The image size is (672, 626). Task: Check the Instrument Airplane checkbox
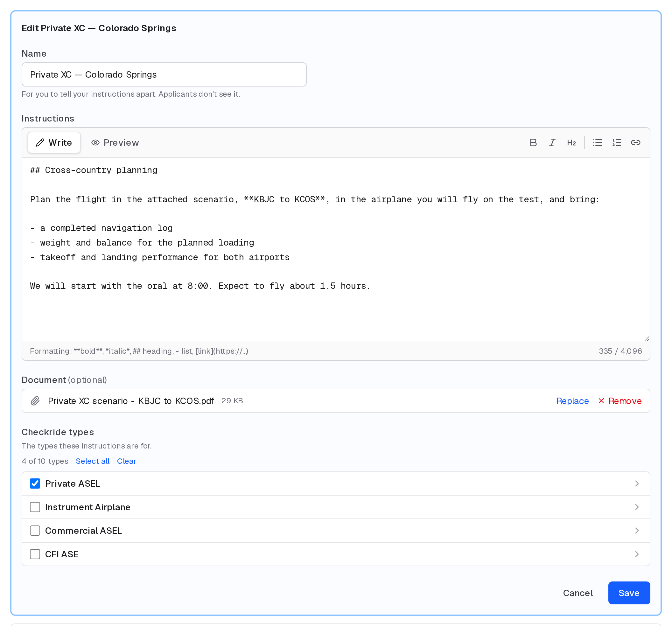(35, 507)
